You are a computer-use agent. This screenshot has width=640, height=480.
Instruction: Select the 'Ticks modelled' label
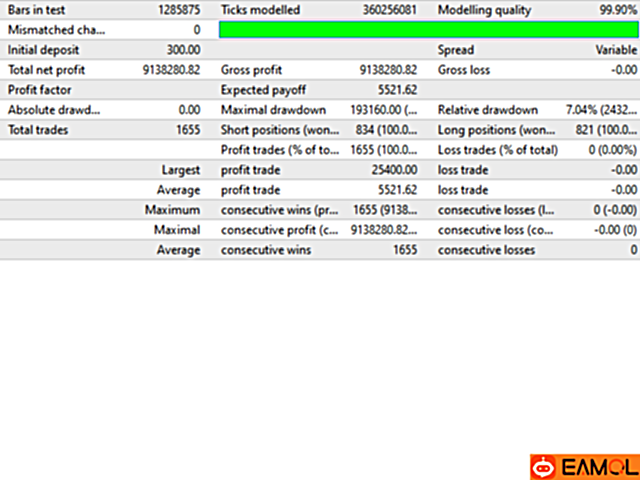(x=260, y=10)
